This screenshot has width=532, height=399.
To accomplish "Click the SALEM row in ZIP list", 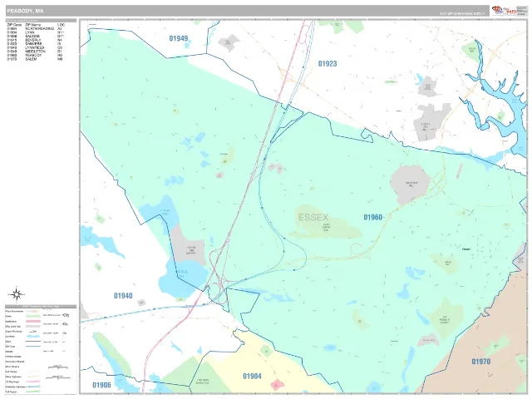I will tap(35, 59).
